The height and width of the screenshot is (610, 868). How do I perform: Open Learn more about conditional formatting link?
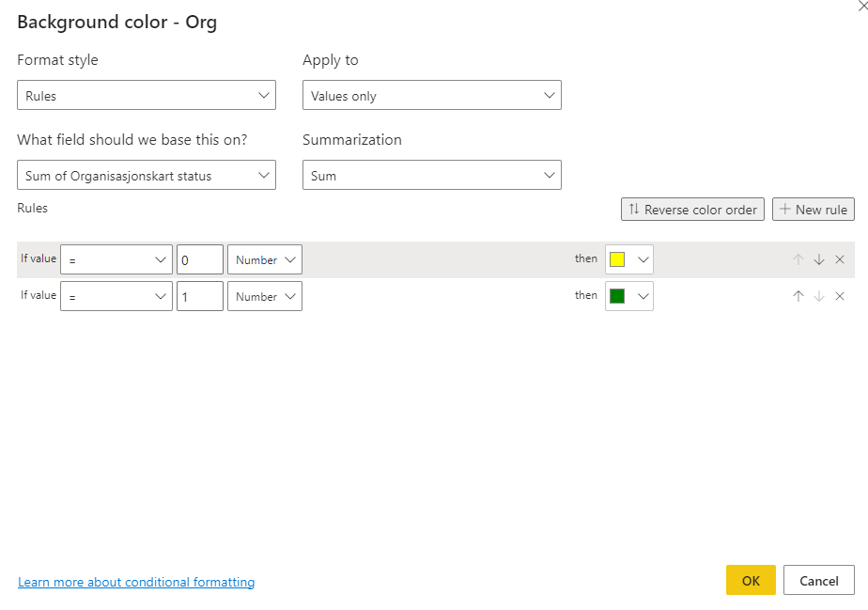pyautogui.click(x=136, y=582)
